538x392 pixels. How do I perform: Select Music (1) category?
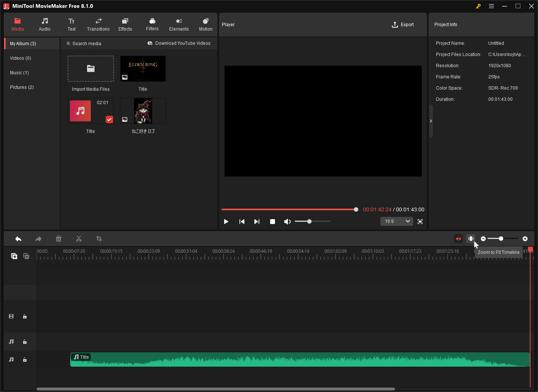[x=32, y=73]
